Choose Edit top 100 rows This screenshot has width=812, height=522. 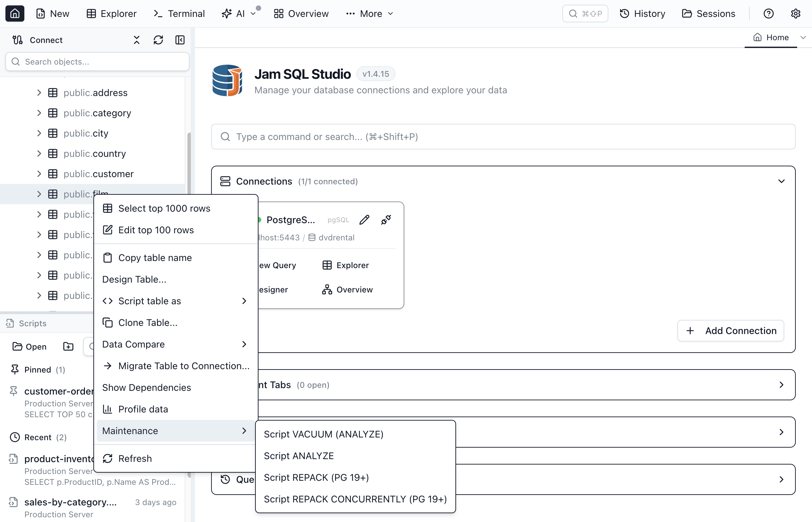pyautogui.click(x=176, y=230)
